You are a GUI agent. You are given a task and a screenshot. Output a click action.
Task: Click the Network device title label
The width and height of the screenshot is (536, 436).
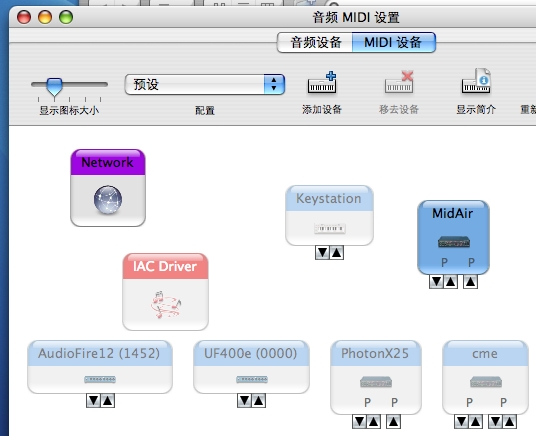coord(107,162)
